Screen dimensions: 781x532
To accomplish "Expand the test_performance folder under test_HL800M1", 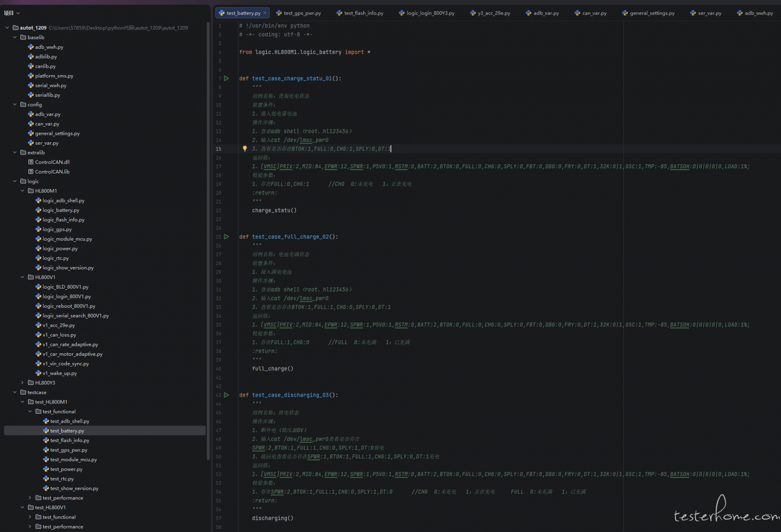I will tap(30, 498).
